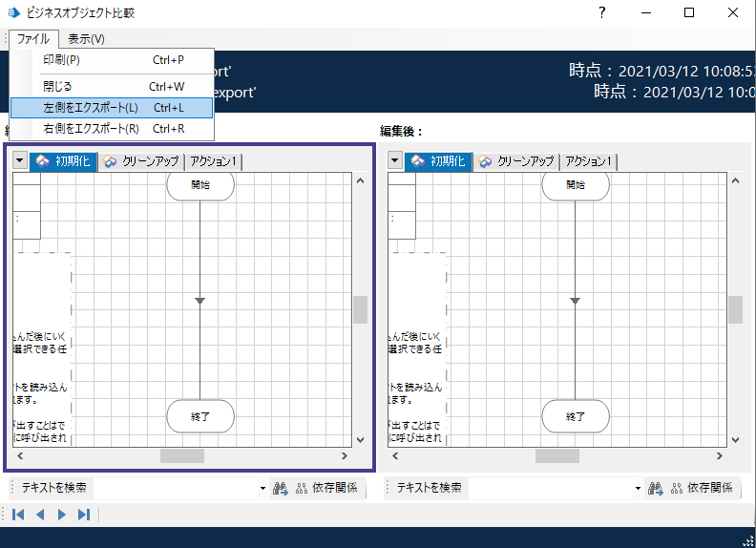Switch to クリーンアップ tab in left pane
This screenshot has width=756, height=548.
(x=141, y=161)
